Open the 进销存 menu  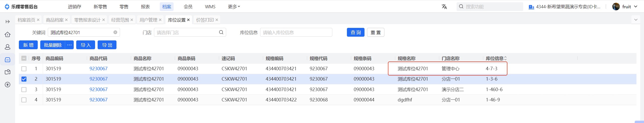pos(74,7)
